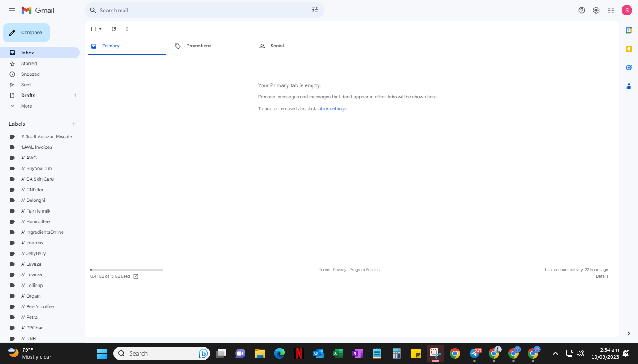Open the A' AWG label
Image resolution: width=638 pixels, height=364 pixels.
pyautogui.click(x=40, y=158)
